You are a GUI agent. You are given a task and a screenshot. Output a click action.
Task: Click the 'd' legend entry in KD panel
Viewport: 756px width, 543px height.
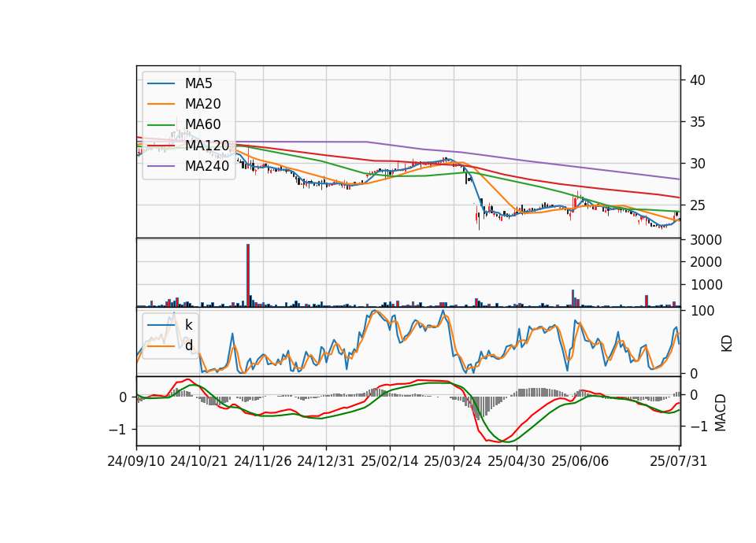click(188, 345)
